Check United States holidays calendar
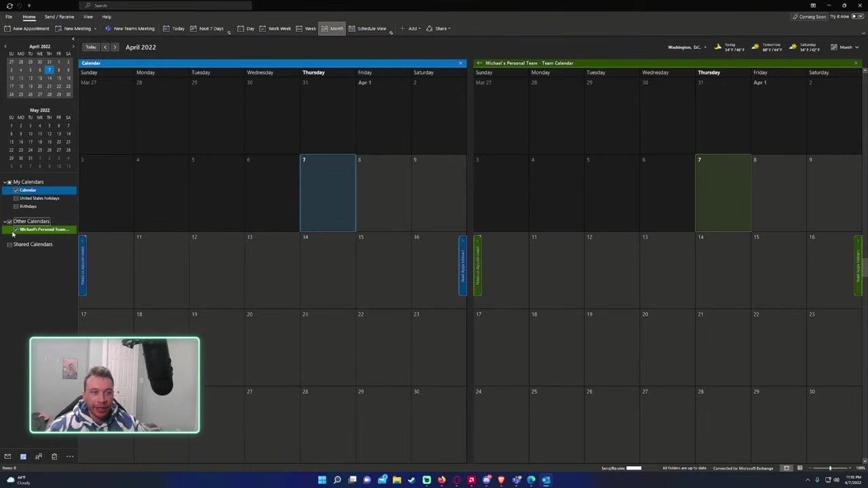Viewport: 868px width, 488px height. tap(16, 198)
